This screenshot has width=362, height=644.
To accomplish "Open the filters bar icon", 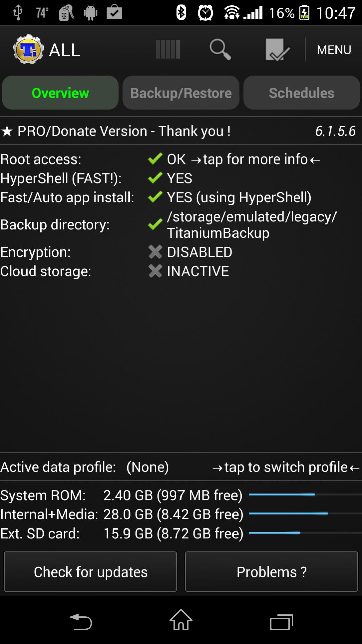I will click(168, 49).
